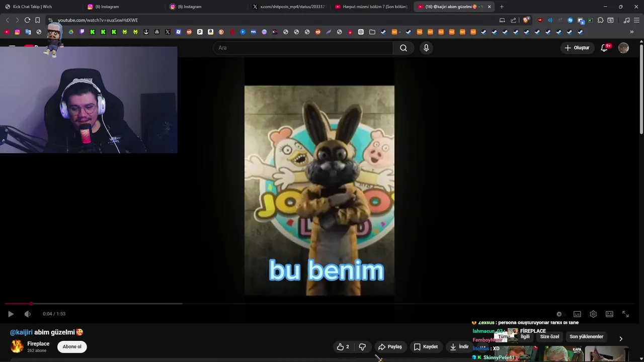The height and width of the screenshot is (362, 644).
Task: Select the Size özel filter chip
Action: 549,337
